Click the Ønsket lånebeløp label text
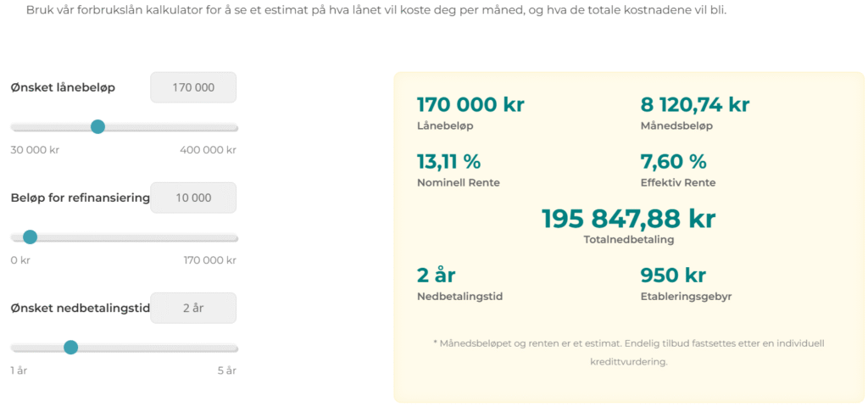This screenshot has height=412, width=868. point(63,87)
